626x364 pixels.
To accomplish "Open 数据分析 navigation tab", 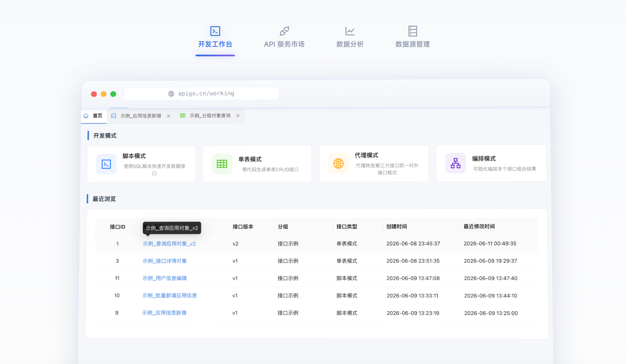I will coord(350,38).
